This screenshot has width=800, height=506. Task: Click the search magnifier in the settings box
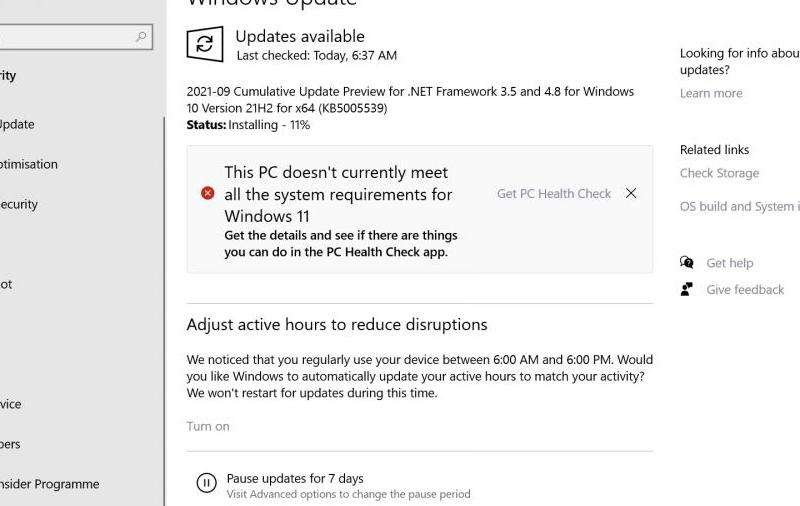point(141,37)
